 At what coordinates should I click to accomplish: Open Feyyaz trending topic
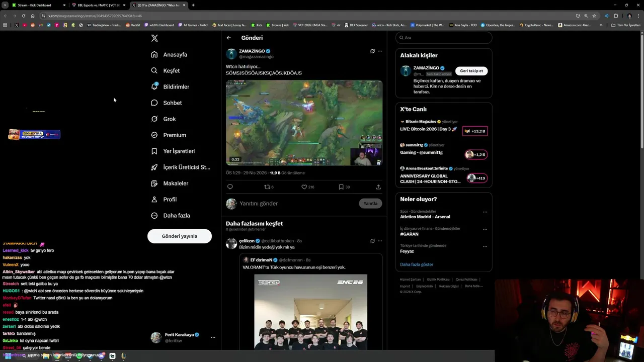click(407, 251)
